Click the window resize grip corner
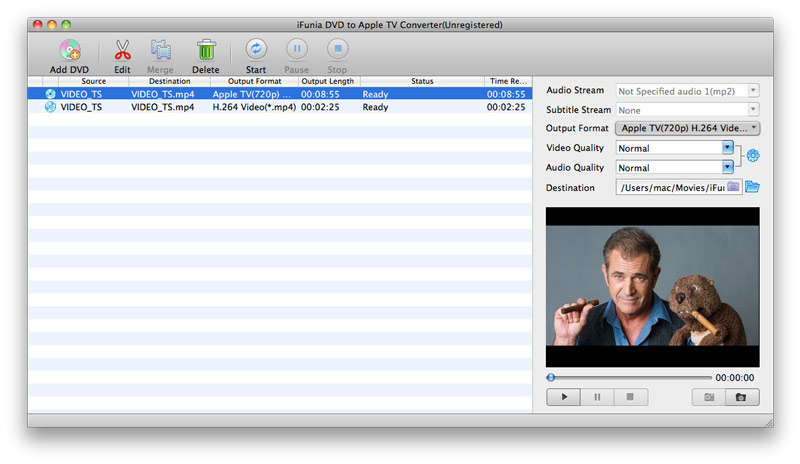Image resolution: width=800 pixels, height=464 pixels. coord(768,422)
